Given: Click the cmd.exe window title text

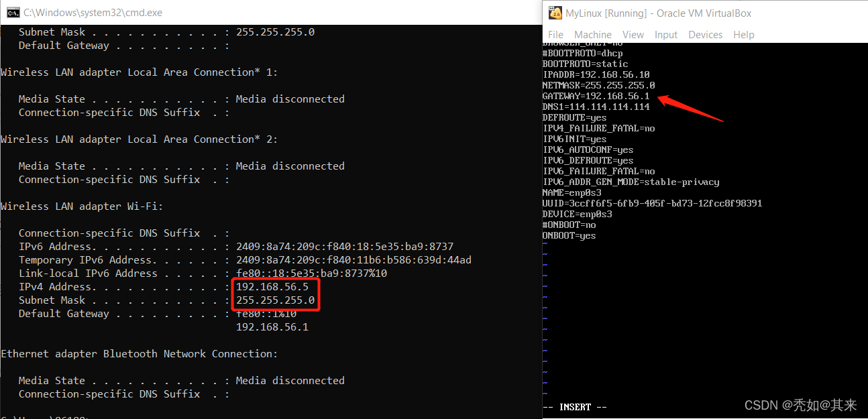Looking at the screenshot, I should coord(93,12).
